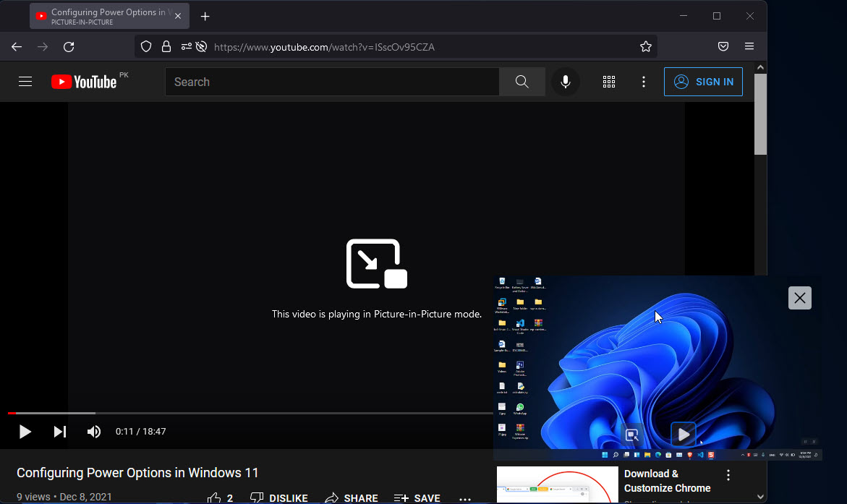Open options menu for Download & Customize Chrome
This screenshot has height=504, width=847.
point(728,475)
